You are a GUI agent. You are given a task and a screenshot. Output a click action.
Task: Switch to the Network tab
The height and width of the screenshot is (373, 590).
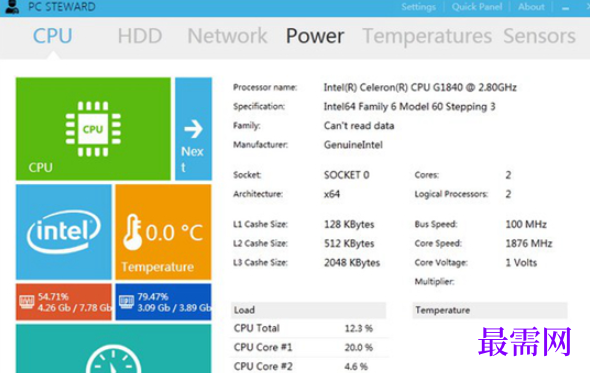tap(227, 36)
